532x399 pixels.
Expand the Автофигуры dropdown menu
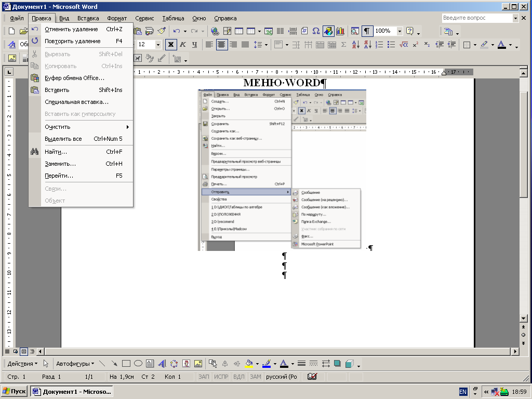point(75,364)
